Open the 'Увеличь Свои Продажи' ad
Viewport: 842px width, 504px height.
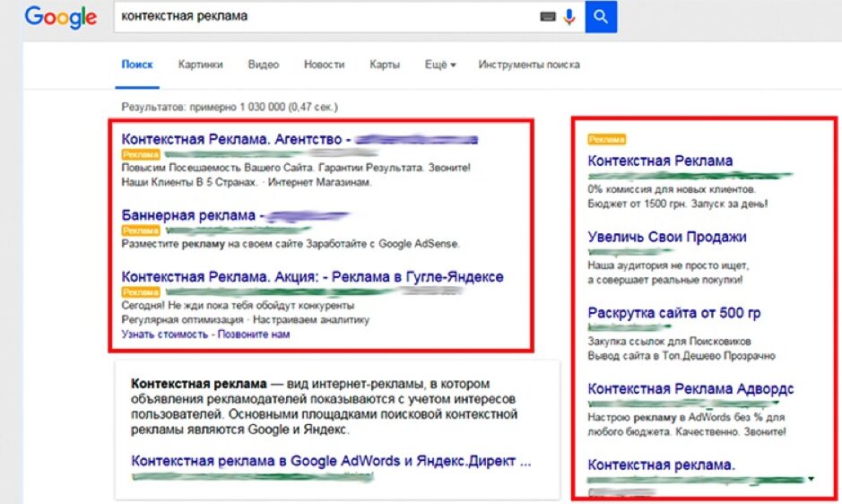pyautogui.click(x=667, y=237)
